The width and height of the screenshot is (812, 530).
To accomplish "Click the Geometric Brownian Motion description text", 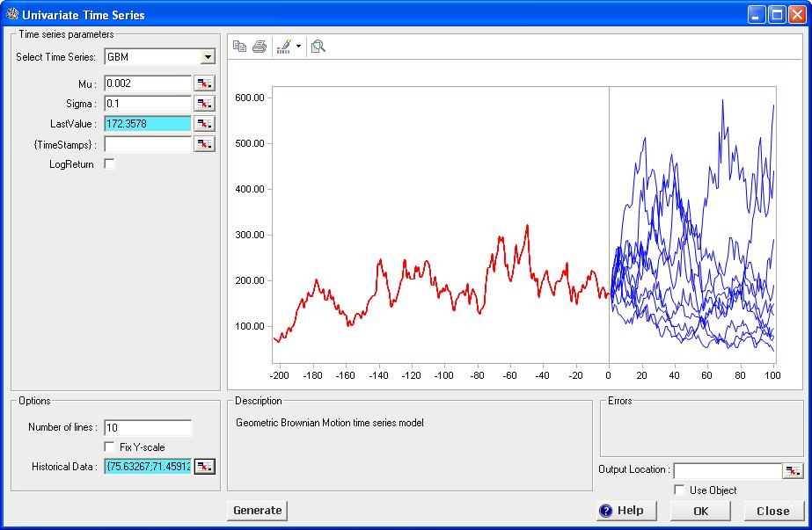I will (330, 423).
